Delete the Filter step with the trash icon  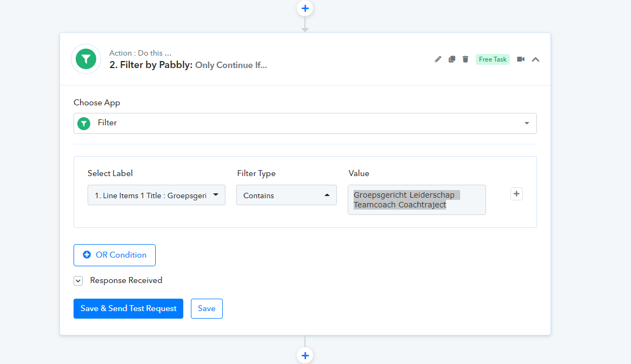click(x=466, y=59)
